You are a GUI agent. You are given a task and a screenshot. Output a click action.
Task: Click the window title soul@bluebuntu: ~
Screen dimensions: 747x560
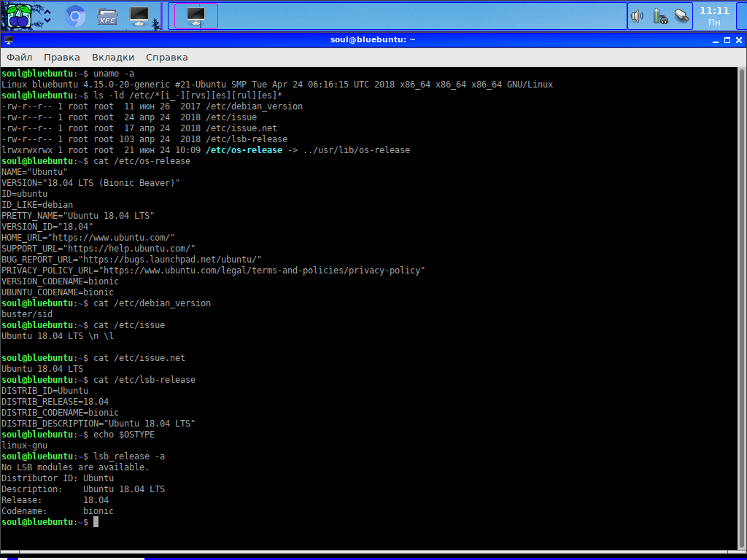coord(373,40)
